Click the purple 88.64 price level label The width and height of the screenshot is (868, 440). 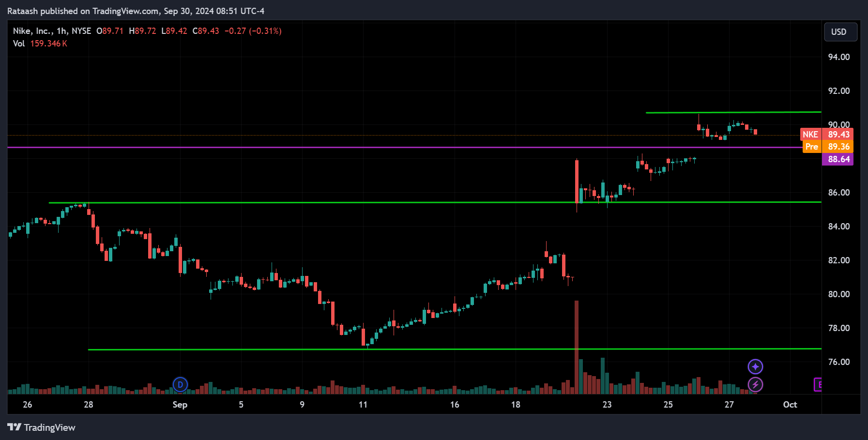pos(838,159)
